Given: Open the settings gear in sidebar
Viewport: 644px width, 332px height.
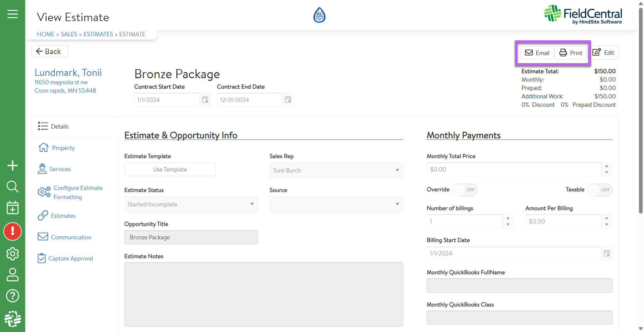Looking at the screenshot, I should point(12,254).
